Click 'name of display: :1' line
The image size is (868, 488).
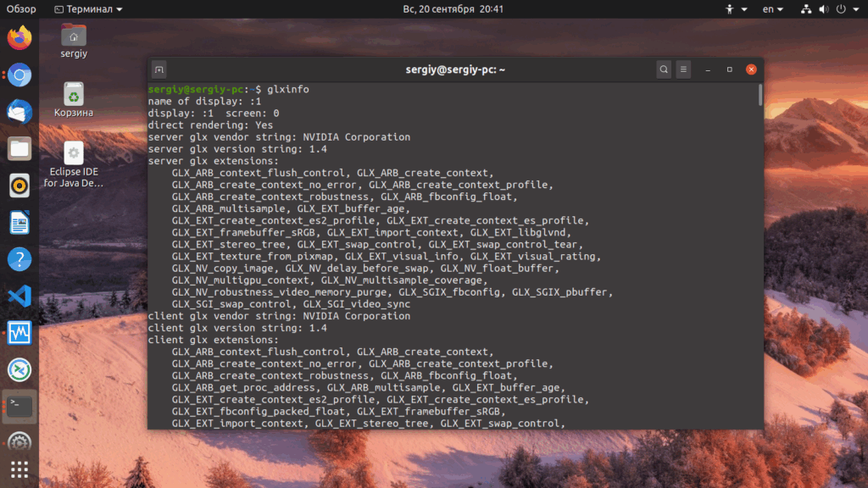[204, 102]
